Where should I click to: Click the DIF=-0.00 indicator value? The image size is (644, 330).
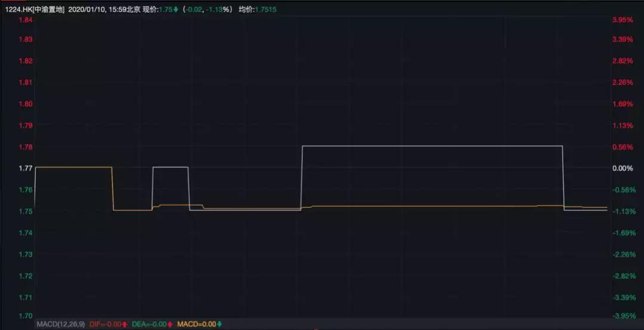tap(105, 324)
